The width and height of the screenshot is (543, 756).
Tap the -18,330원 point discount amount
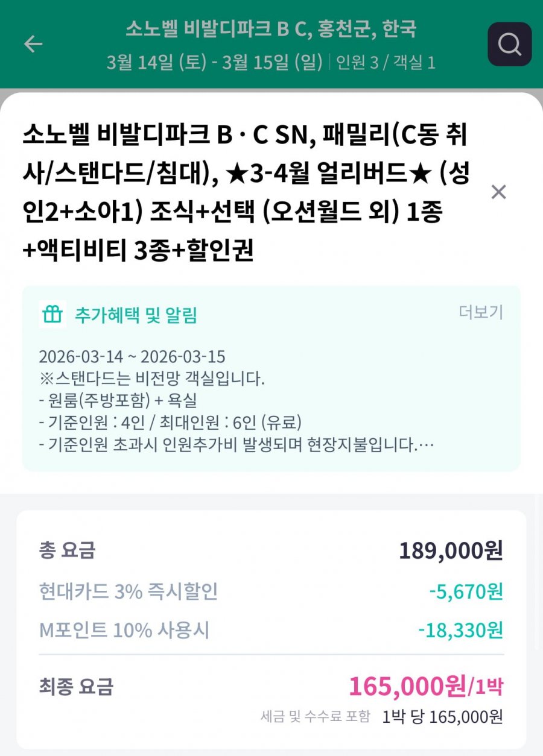[460, 631]
